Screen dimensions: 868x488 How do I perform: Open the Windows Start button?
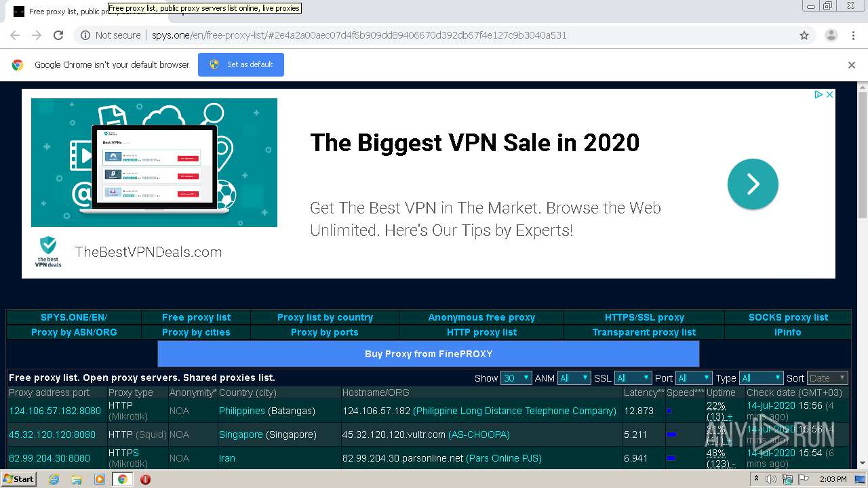point(18,479)
